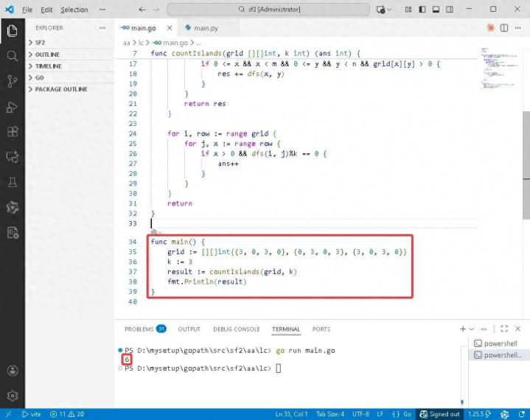
Task: Expand the OUTLINE section
Action: [x=47, y=55]
